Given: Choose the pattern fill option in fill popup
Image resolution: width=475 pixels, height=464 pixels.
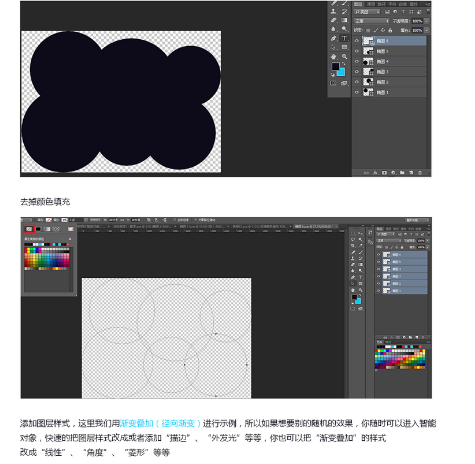Looking at the screenshot, I should (56, 229).
